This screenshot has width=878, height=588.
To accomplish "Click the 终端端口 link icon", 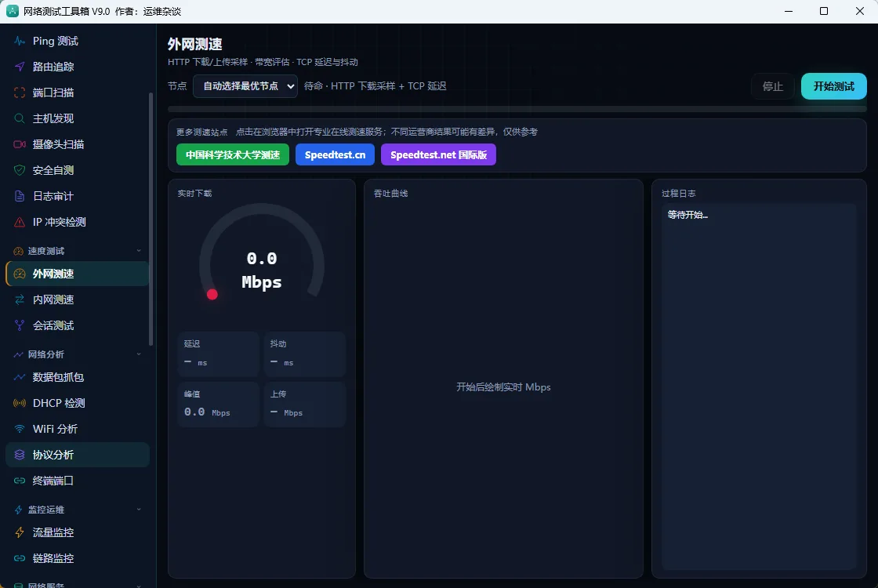I will 20,481.
